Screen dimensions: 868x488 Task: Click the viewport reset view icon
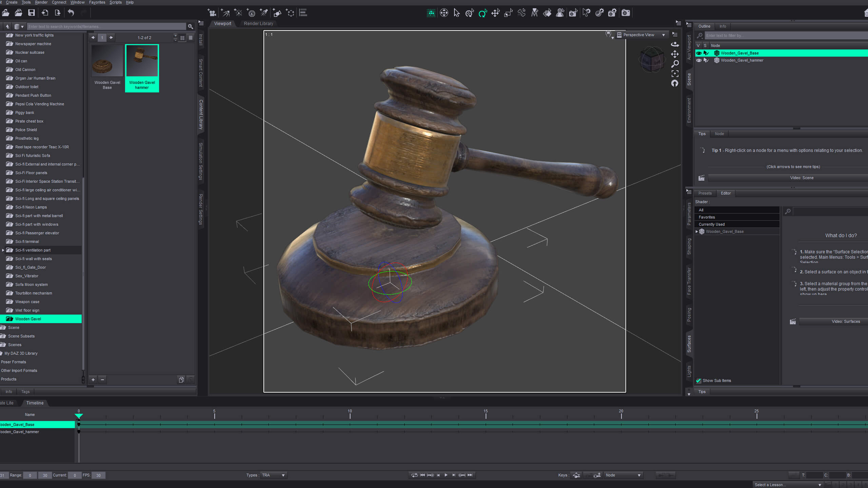(675, 83)
